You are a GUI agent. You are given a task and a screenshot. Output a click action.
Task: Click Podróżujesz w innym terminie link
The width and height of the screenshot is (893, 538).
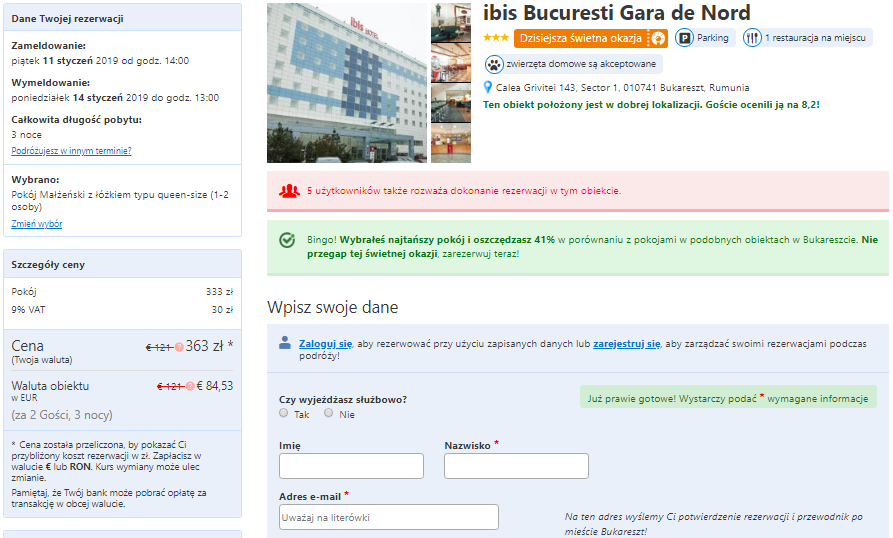point(71,151)
